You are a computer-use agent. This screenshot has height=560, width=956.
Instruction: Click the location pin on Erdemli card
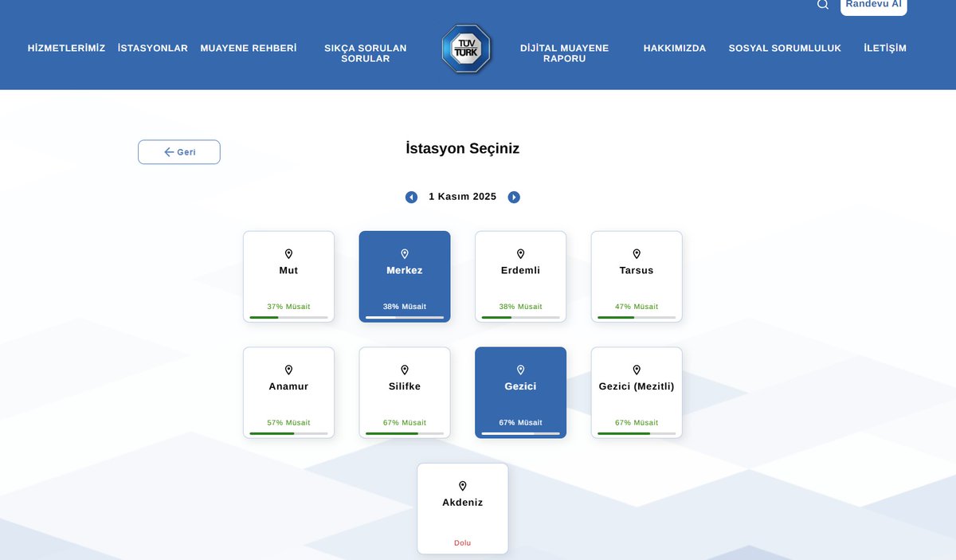pyautogui.click(x=520, y=254)
